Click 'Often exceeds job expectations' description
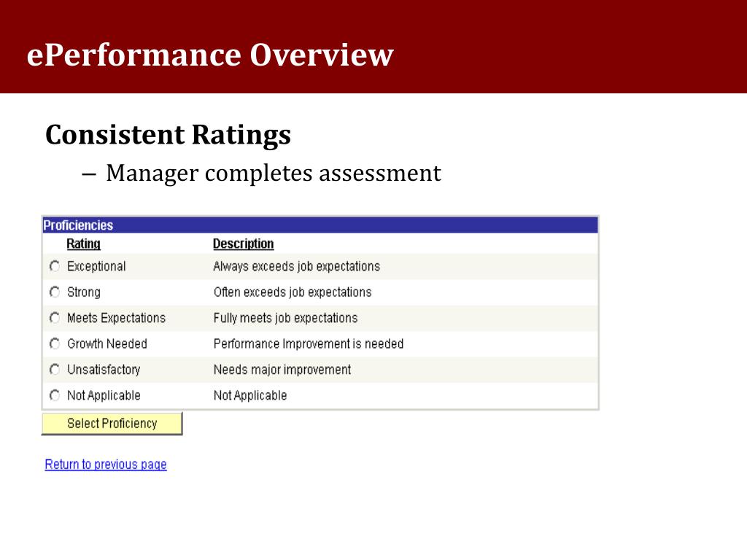 pyautogui.click(x=293, y=292)
